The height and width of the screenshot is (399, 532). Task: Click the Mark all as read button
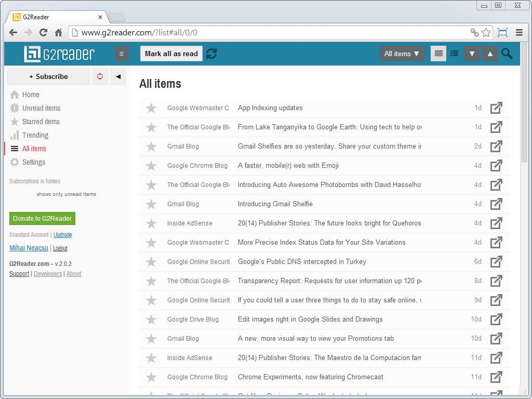[x=171, y=54]
